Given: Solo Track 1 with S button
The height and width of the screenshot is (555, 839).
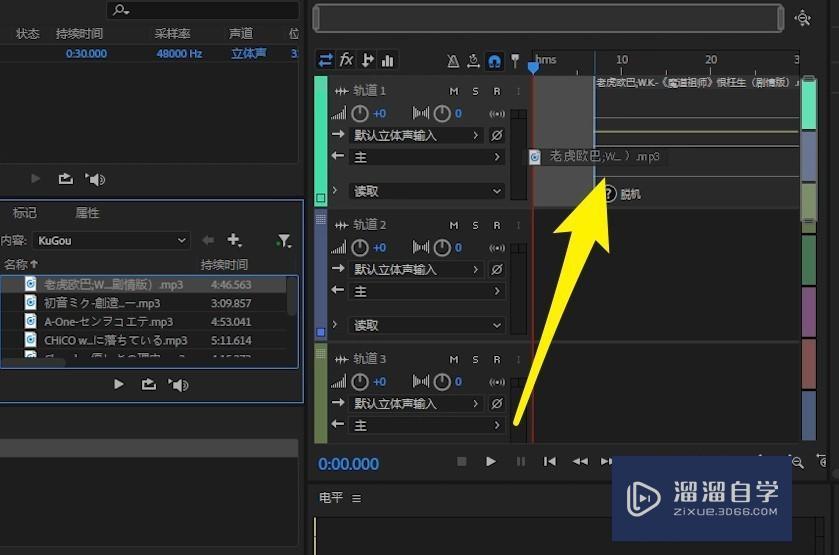Looking at the screenshot, I should coord(475,92).
